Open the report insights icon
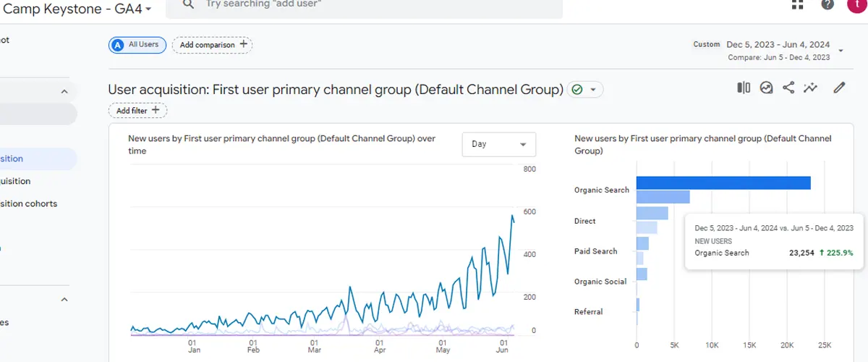The width and height of the screenshot is (868, 362). [767, 88]
